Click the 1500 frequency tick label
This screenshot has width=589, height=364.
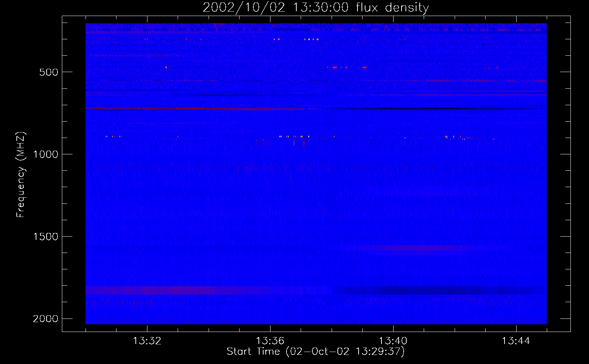coord(46,237)
